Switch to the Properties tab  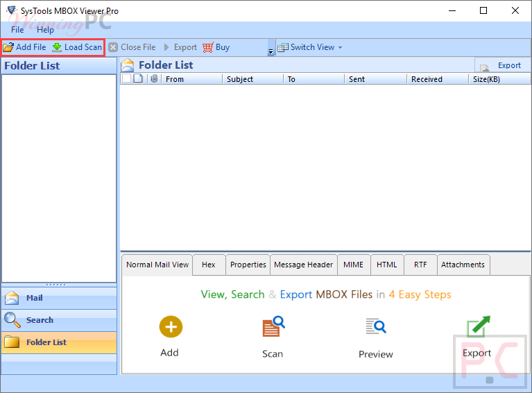pos(248,265)
